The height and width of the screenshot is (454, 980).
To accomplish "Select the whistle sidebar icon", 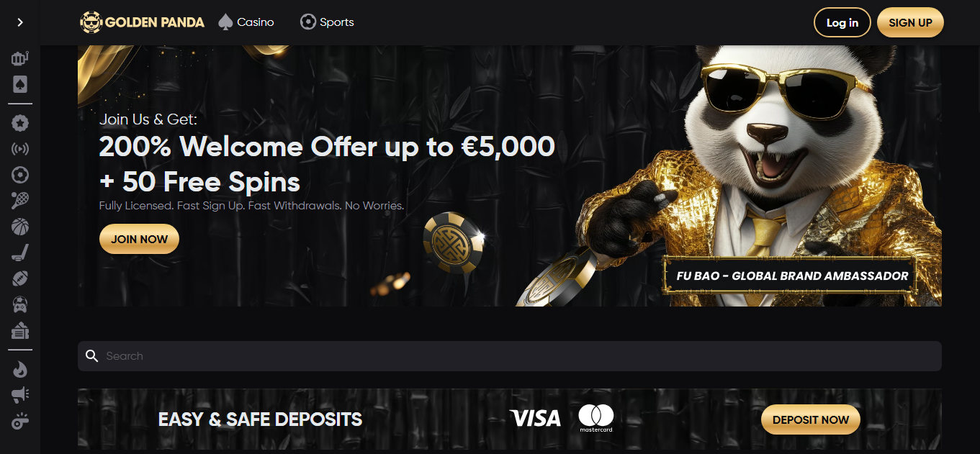I will [20, 422].
